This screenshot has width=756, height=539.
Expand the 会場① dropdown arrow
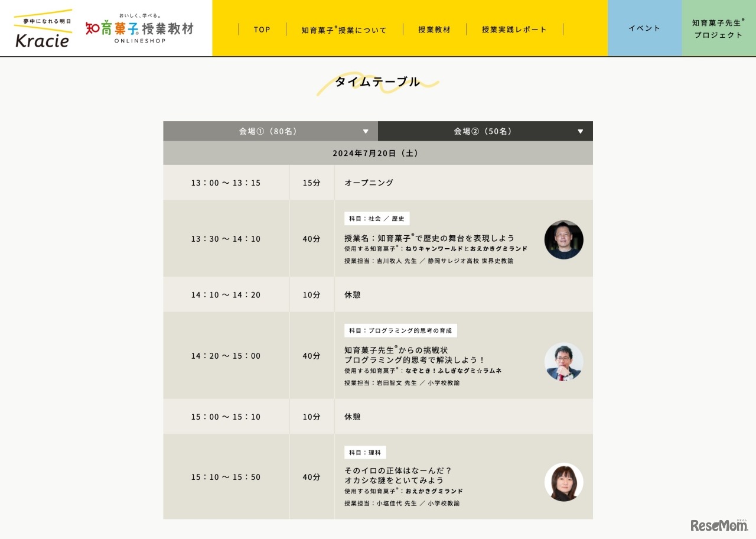tap(366, 132)
